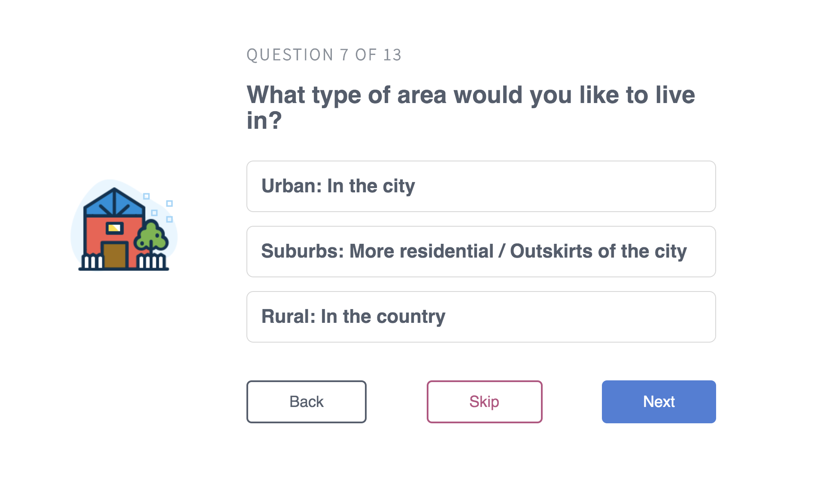The height and width of the screenshot is (504, 820).
Task: Skip this question
Action: (484, 402)
